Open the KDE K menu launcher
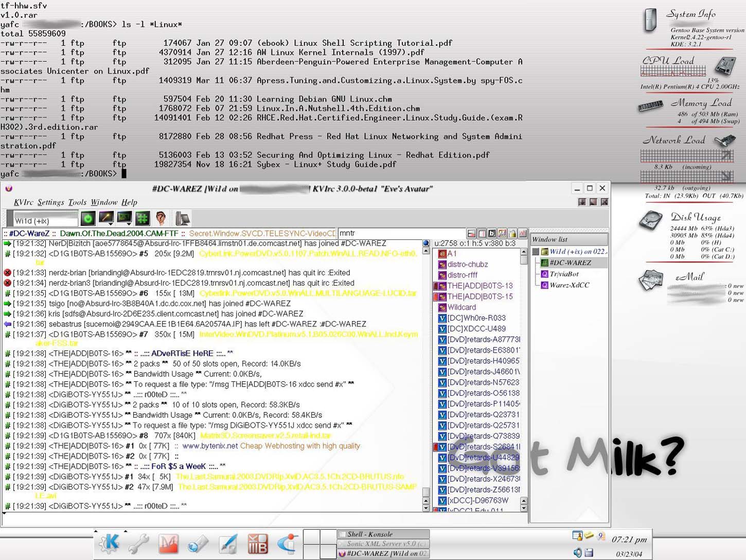The width and height of the screenshot is (746, 560). point(110,544)
